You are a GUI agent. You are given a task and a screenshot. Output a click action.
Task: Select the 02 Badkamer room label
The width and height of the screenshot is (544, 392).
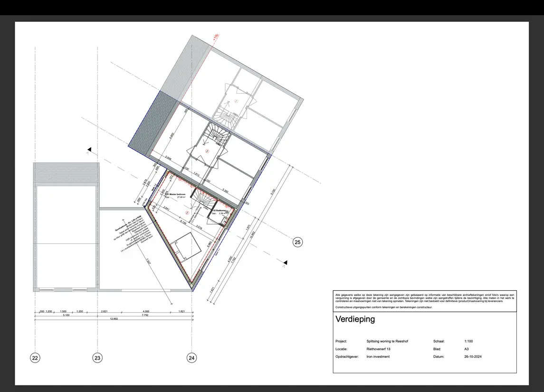coord(220,211)
